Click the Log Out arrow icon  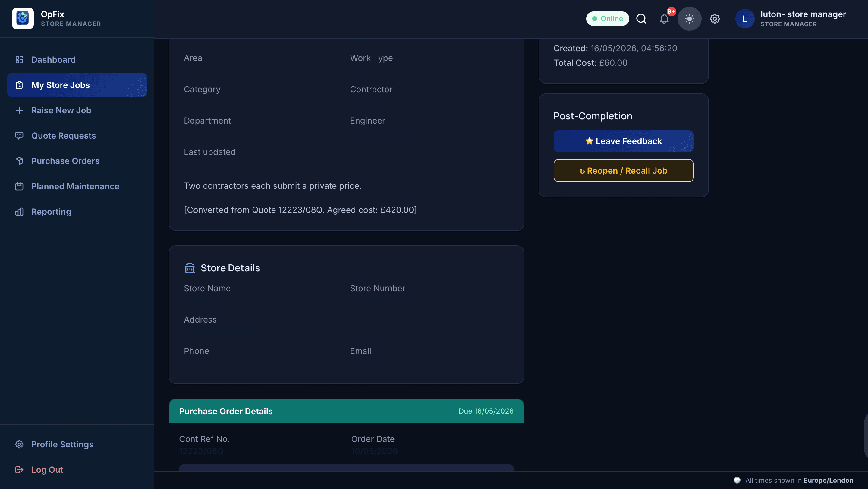[19, 469]
